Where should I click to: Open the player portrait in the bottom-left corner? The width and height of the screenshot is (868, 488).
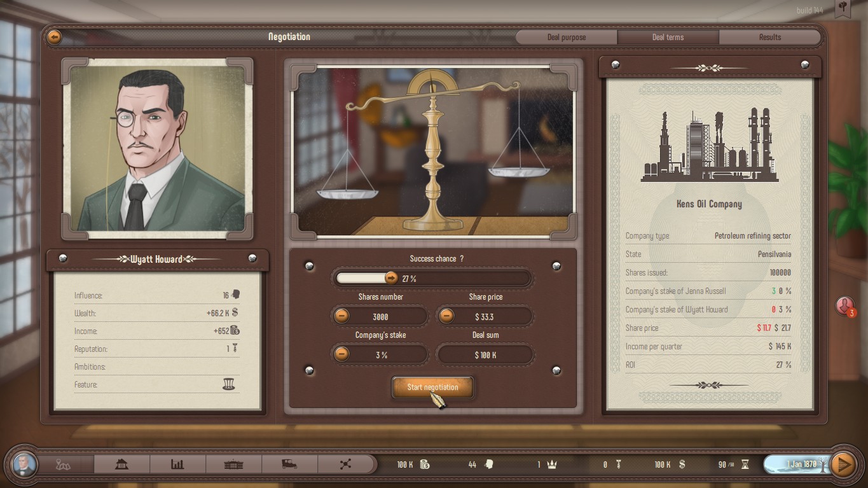click(24, 464)
